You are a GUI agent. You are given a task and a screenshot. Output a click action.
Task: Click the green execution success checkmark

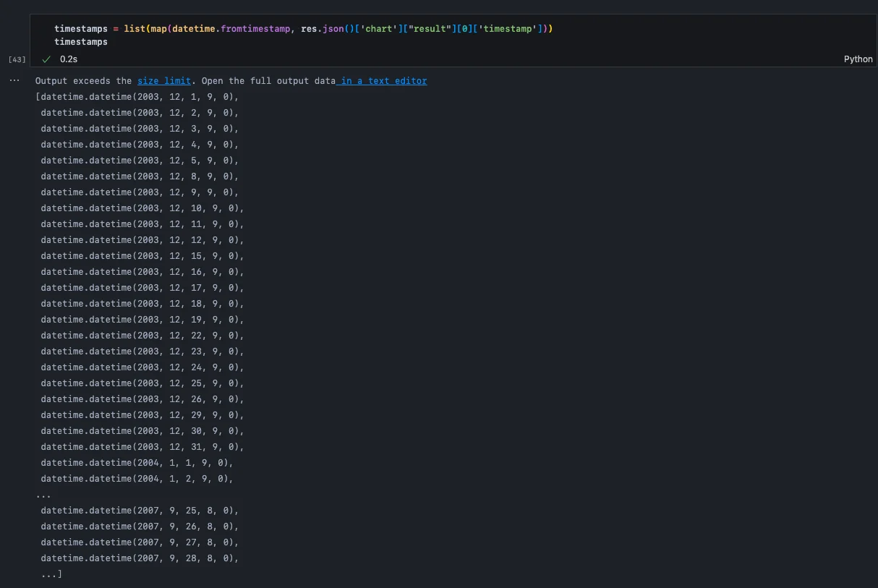coord(46,59)
